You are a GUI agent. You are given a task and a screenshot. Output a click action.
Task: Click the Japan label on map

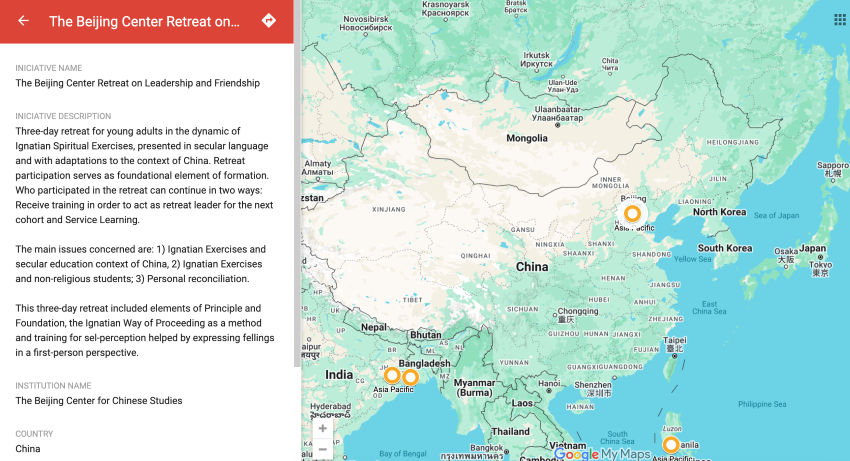pos(813,248)
